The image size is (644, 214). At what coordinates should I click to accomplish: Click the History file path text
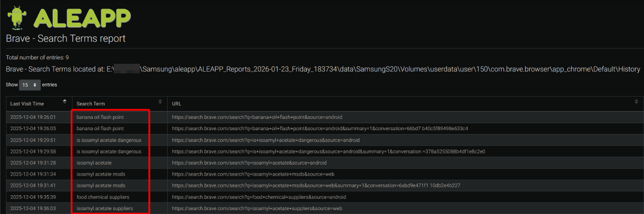click(323, 69)
